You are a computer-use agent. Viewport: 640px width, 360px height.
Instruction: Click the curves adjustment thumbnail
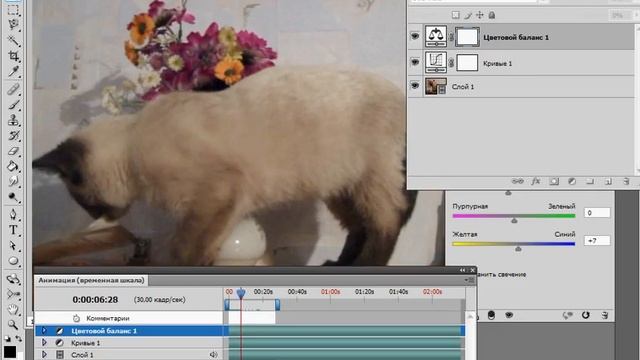pyautogui.click(x=436, y=62)
